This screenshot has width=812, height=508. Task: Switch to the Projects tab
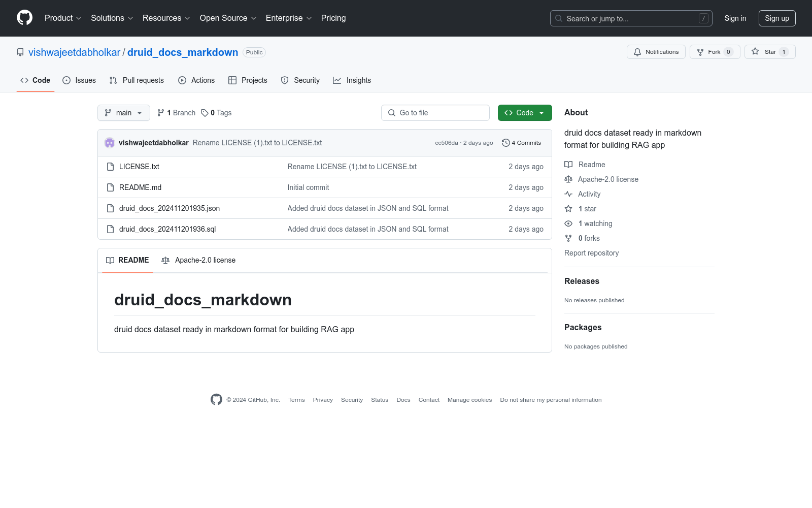tap(248, 80)
